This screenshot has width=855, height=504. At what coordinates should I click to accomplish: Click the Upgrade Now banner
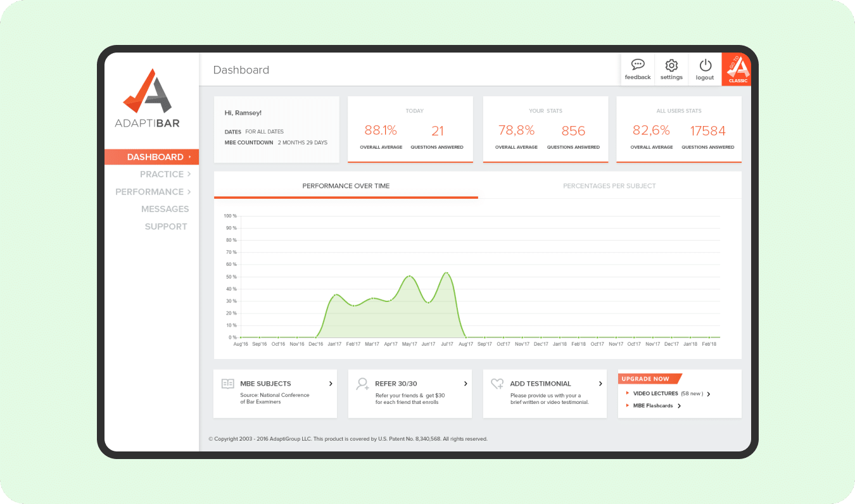649,379
